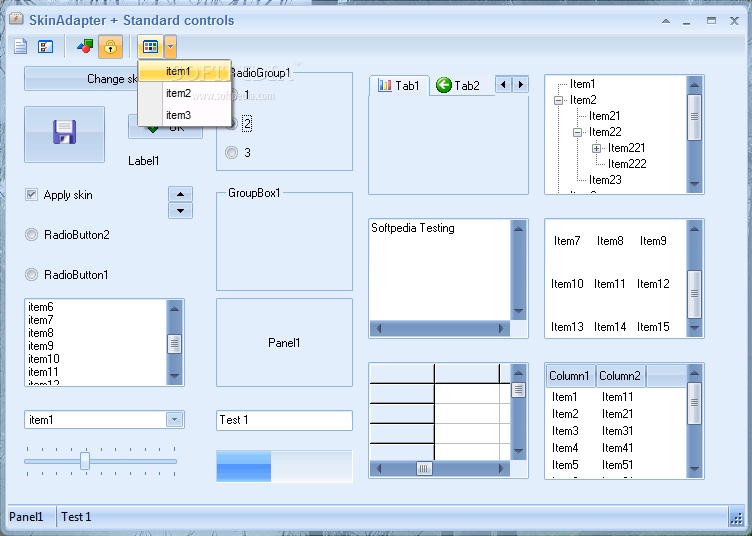This screenshot has width=752, height=536.
Task: Open the grid button's dropdown arrow
Action: pyautogui.click(x=170, y=47)
